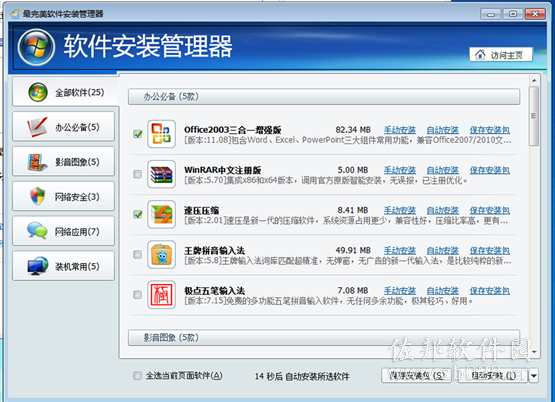Click 手动安装 link for 极点五笔输入法
This screenshot has width=555, height=402.
click(400, 291)
